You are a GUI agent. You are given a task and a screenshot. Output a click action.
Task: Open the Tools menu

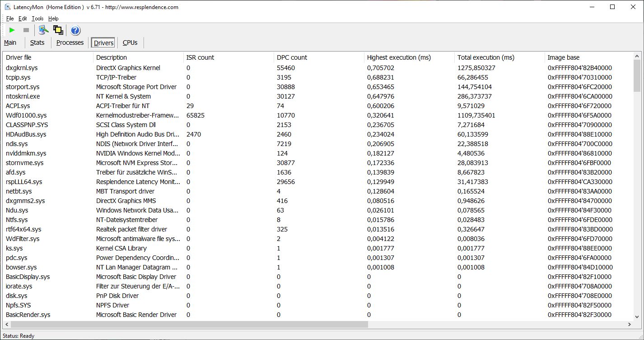click(37, 19)
